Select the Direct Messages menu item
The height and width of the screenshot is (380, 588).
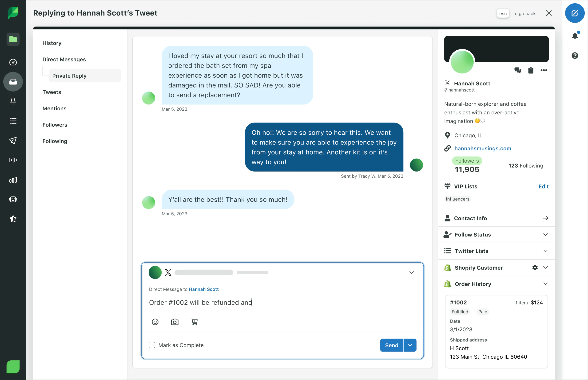click(64, 59)
